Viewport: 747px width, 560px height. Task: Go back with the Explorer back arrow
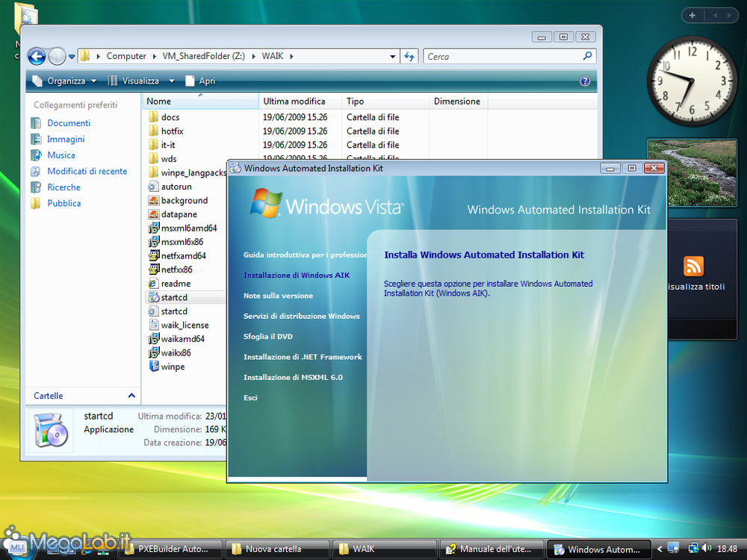[x=37, y=56]
